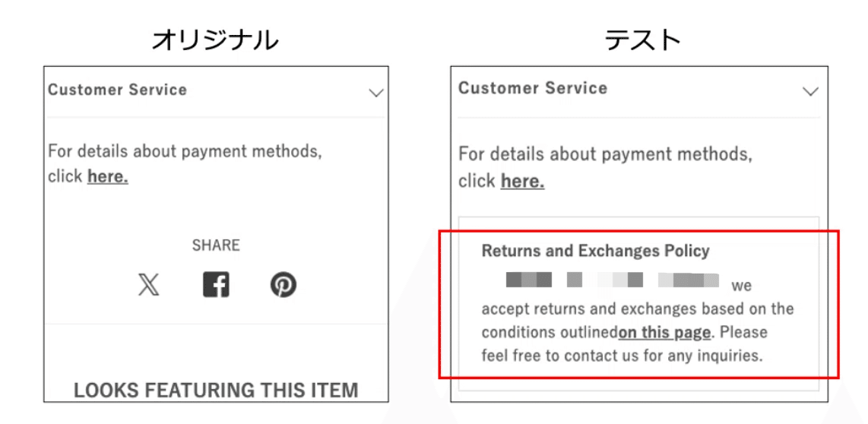868x424 pixels.
Task: Click Customer Service heading in Test panel
Action: [533, 88]
